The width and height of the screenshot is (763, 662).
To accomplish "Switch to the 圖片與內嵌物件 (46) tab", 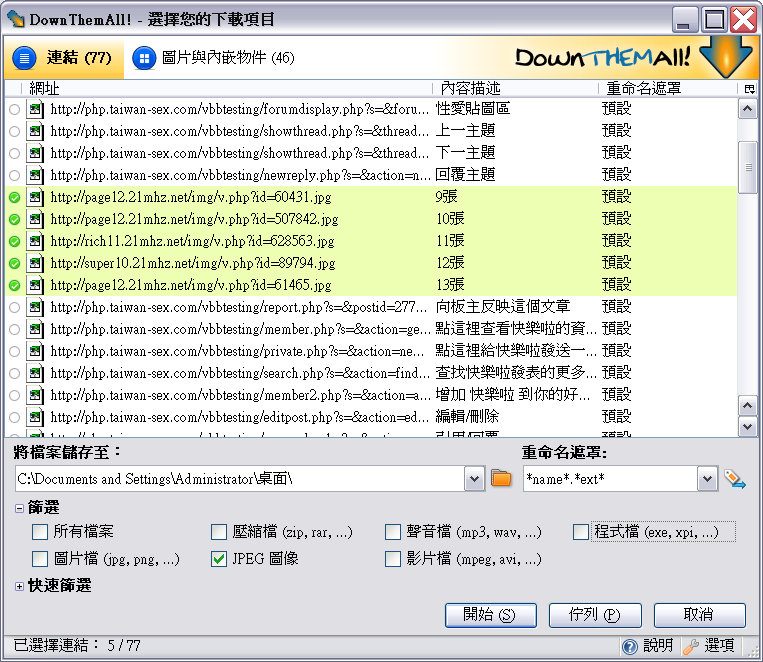I will (214, 58).
